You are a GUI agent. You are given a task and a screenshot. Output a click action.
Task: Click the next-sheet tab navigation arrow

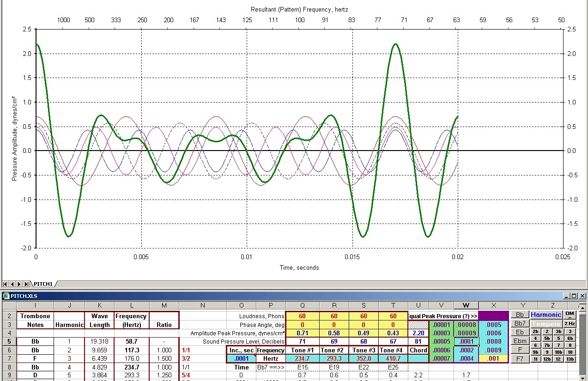pos(20,284)
